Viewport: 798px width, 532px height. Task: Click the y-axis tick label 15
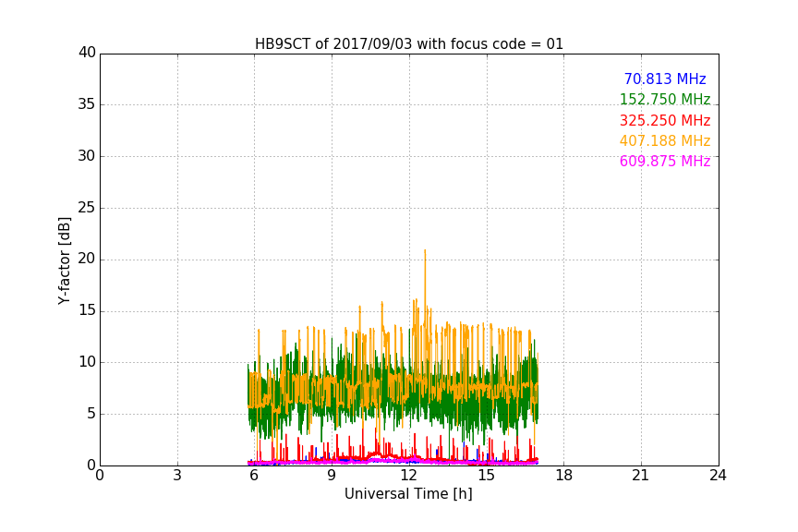tap(87, 310)
